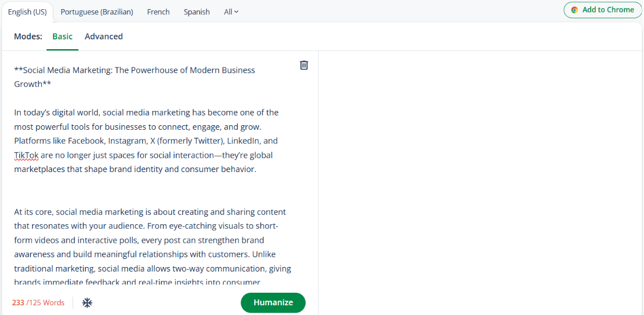
Task: Click the snowflake icon beside word count
Action: click(87, 302)
